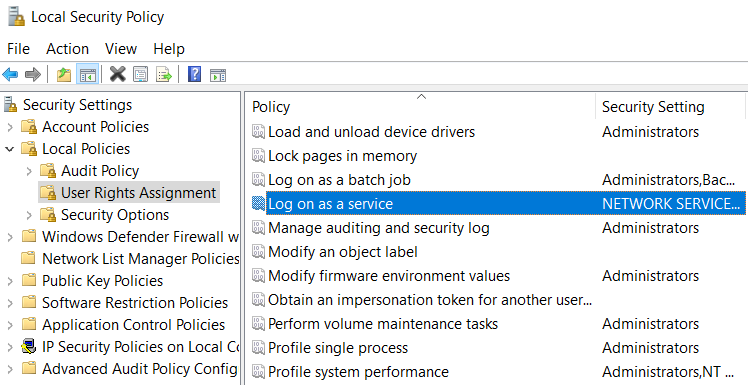Select the Audit Policy tree item
748x385 pixels.
point(100,171)
